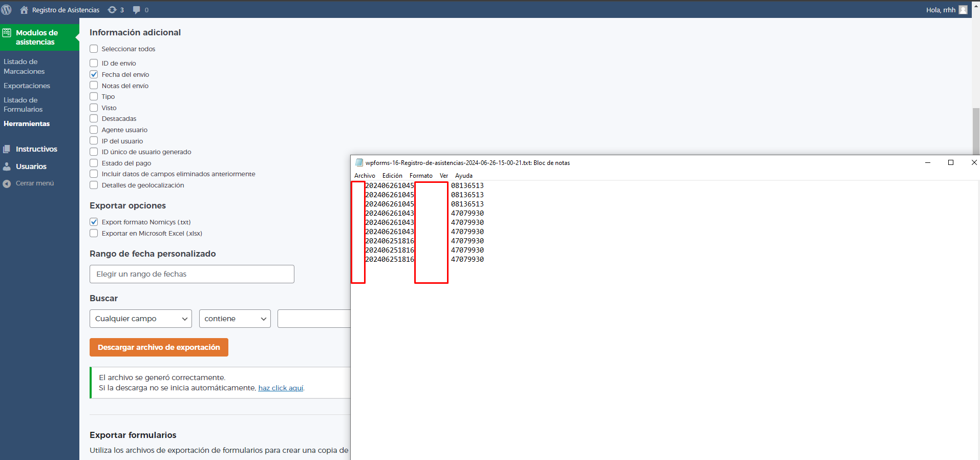Click the haz click aquí link
This screenshot has width=980, height=460.
(281, 388)
